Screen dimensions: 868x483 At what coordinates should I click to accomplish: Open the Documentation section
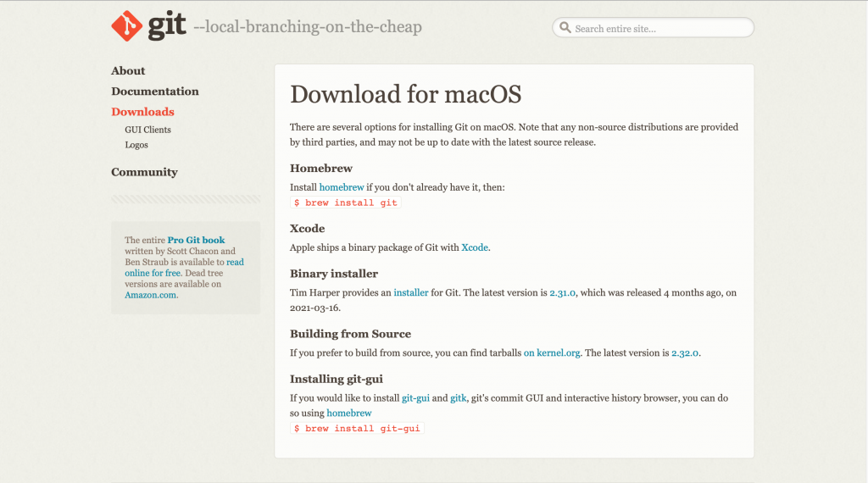[x=155, y=92]
